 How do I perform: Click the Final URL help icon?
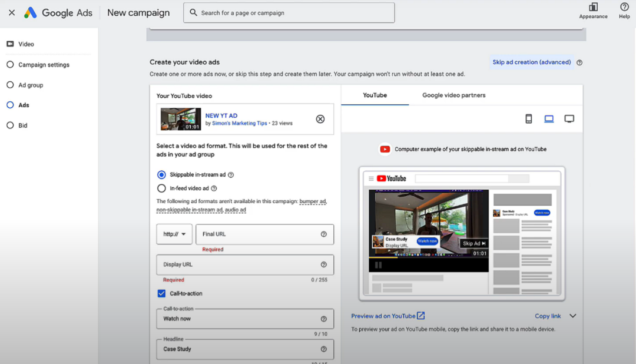coord(323,234)
